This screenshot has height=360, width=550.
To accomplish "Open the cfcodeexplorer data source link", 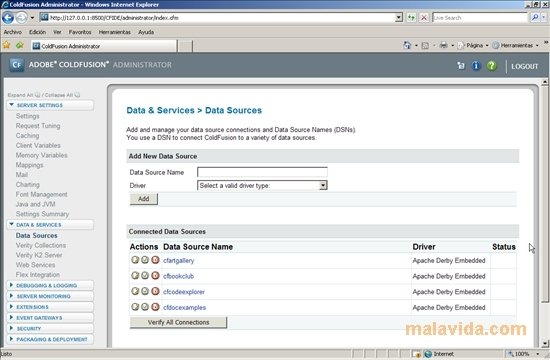I will [x=184, y=292].
